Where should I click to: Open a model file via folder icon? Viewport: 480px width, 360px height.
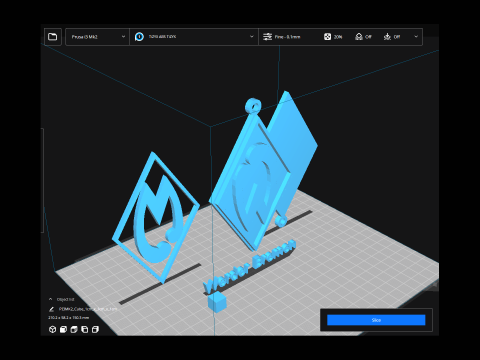(x=53, y=37)
